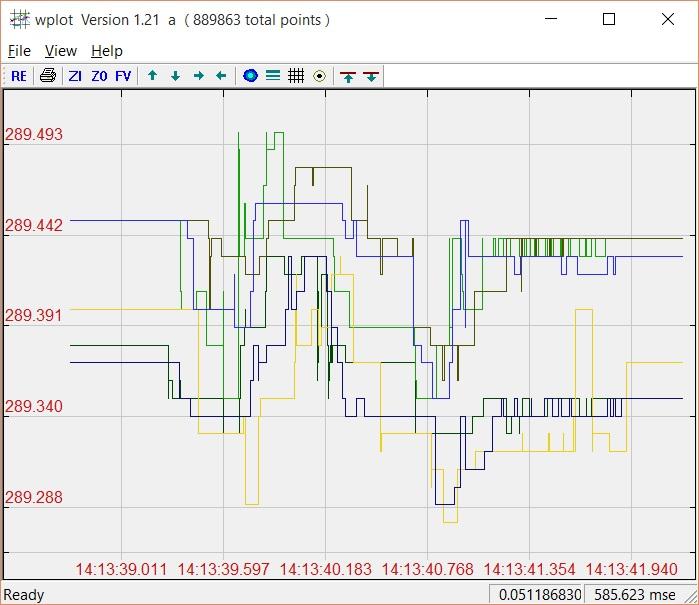Image resolution: width=699 pixels, height=605 pixels.
Task: Click the 14:13:39.597 time label
Action: pyautogui.click(x=223, y=569)
